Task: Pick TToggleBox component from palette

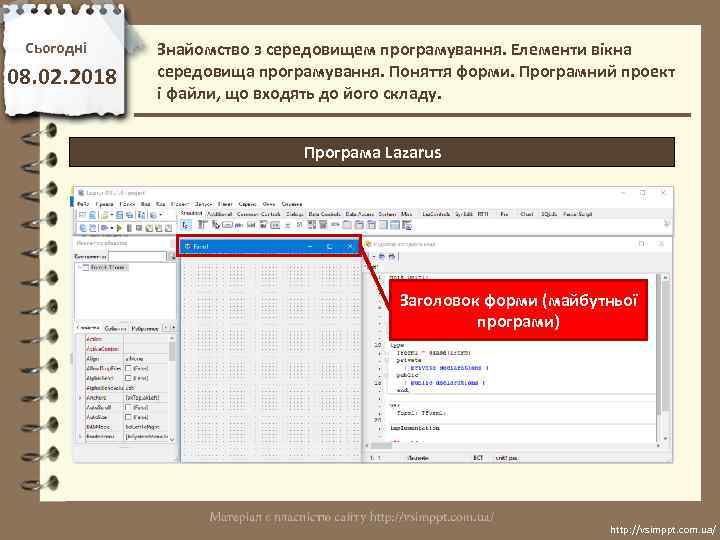Action: point(275,225)
